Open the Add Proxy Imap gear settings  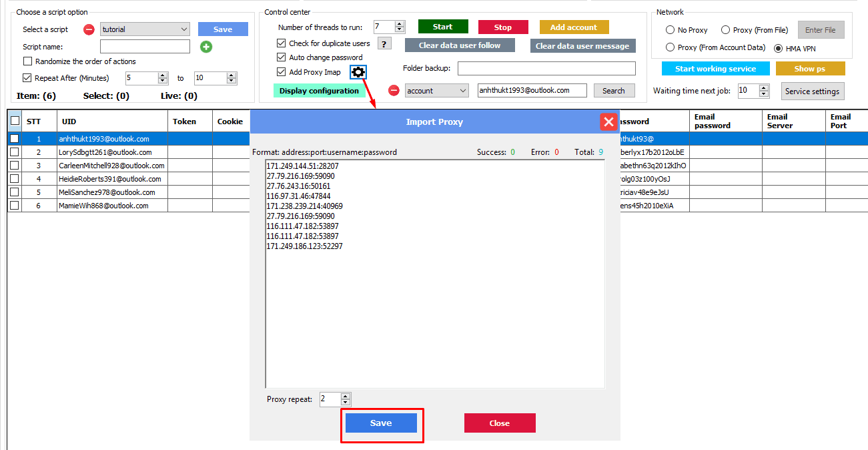(358, 72)
